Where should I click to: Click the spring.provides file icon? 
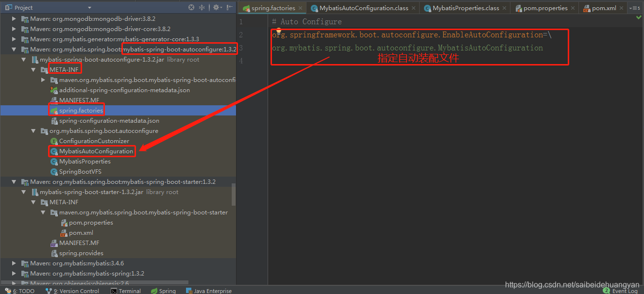tap(54, 253)
